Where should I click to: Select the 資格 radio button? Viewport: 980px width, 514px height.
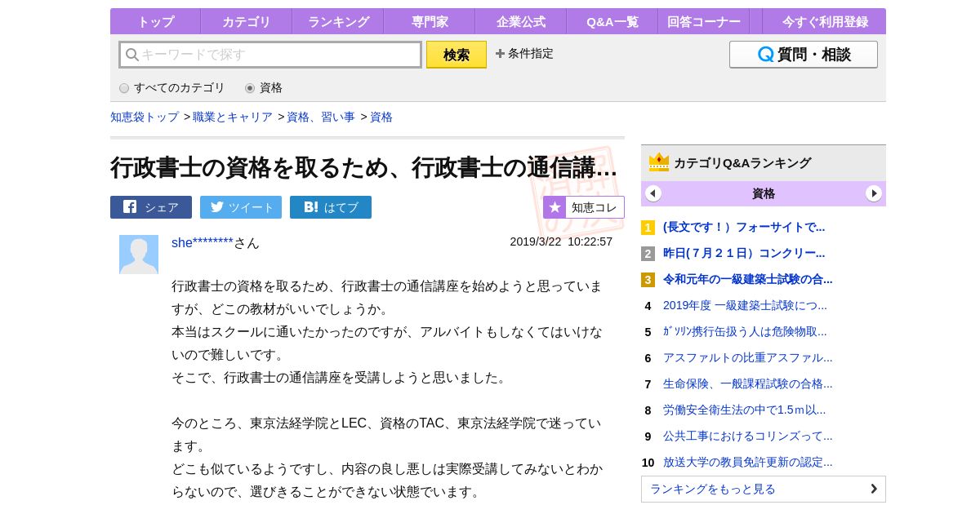click(x=250, y=88)
